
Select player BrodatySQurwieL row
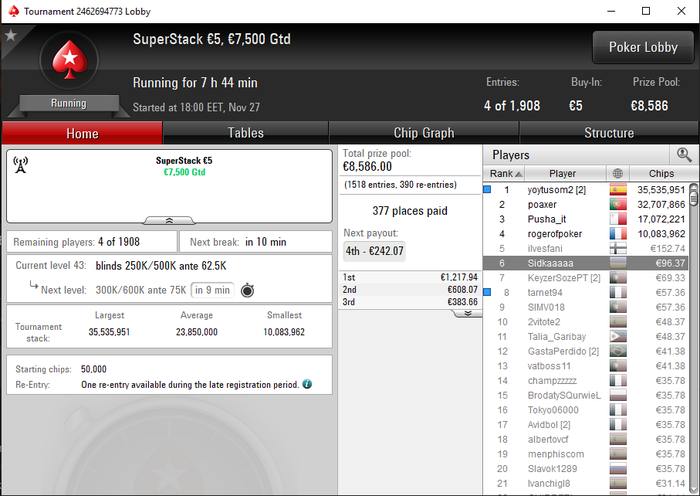pyautogui.click(x=586, y=396)
